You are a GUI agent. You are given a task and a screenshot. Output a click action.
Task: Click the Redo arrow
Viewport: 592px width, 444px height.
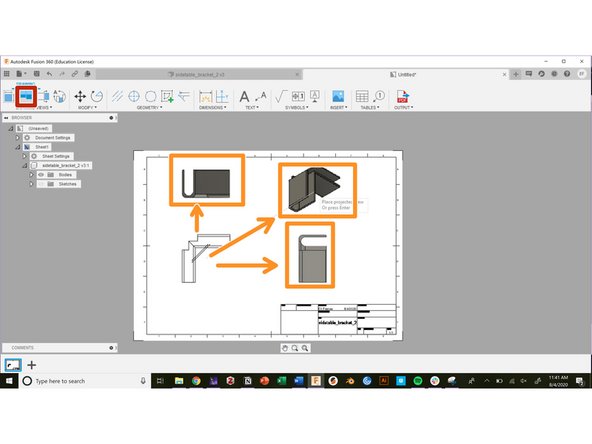[62, 74]
